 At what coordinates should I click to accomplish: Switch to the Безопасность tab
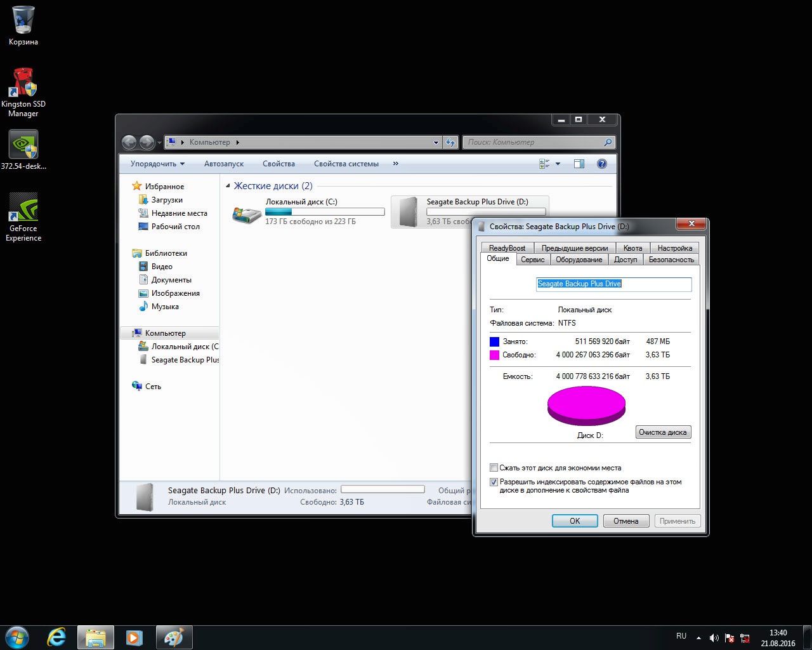(671, 260)
